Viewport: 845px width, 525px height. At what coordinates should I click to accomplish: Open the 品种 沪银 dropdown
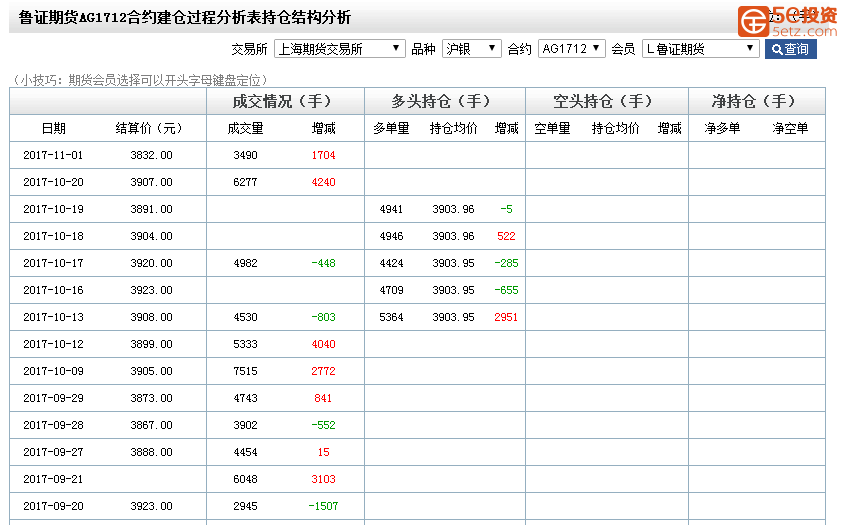point(472,49)
